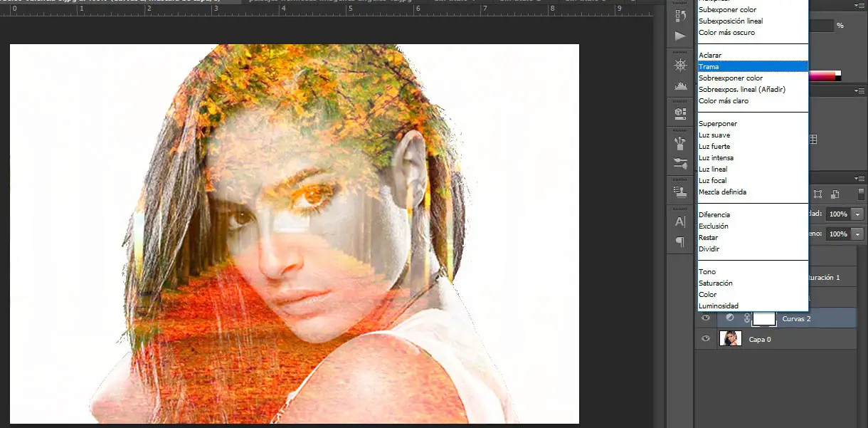
Task: Click the smart object filter icon in Layers panel
Action: [835, 194]
